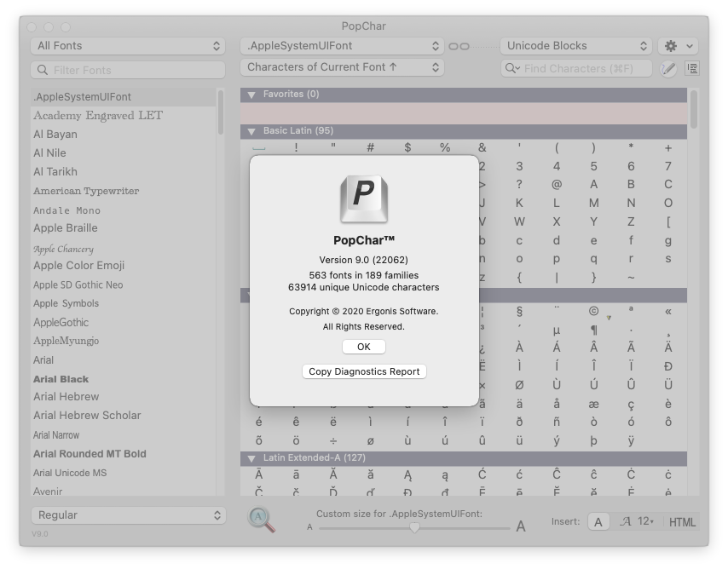The width and height of the screenshot is (728, 569).
Task: Open the .AppleSystemUIFont font dropdown
Action: tap(342, 46)
